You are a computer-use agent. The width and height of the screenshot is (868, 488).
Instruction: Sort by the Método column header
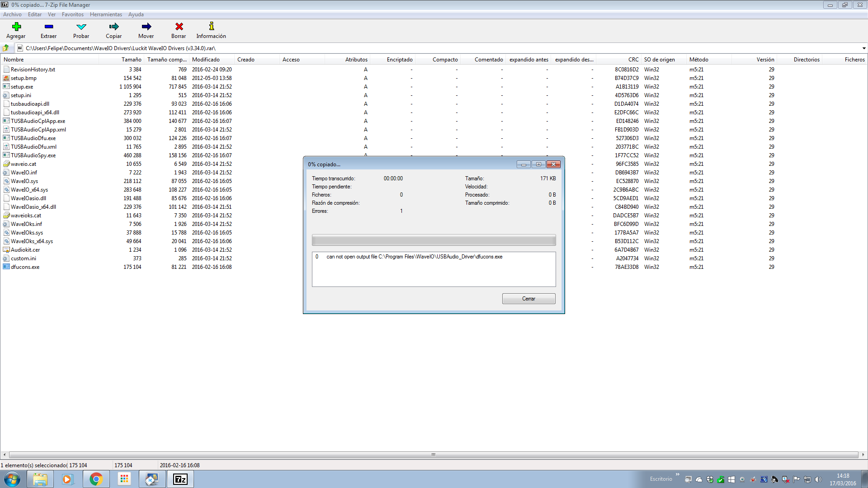pyautogui.click(x=709, y=60)
